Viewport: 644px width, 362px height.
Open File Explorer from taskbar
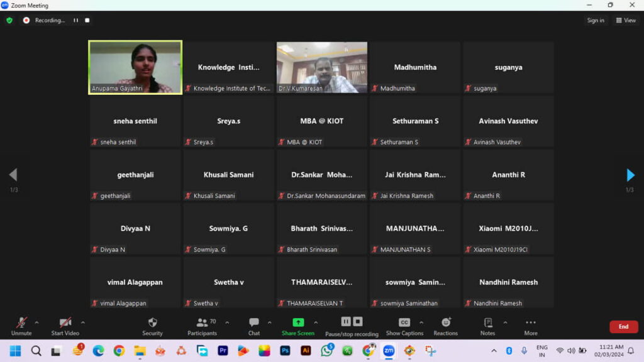point(140,351)
